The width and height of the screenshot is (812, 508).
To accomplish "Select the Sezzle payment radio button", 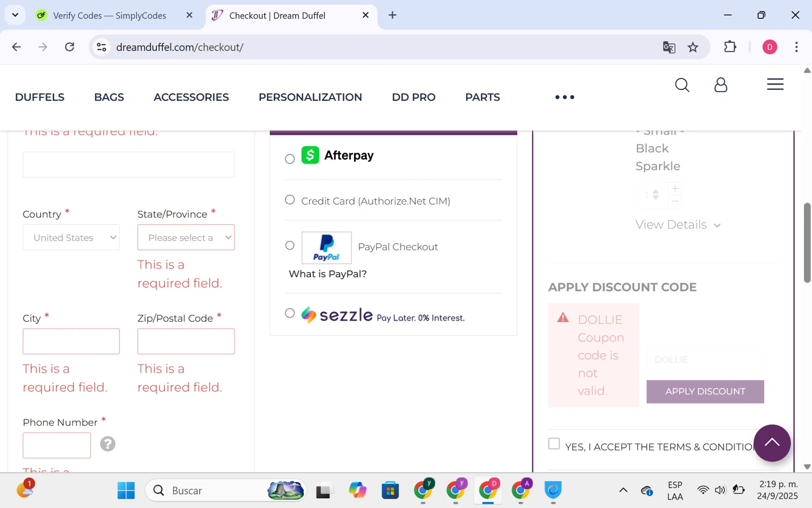I will click(290, 313).
